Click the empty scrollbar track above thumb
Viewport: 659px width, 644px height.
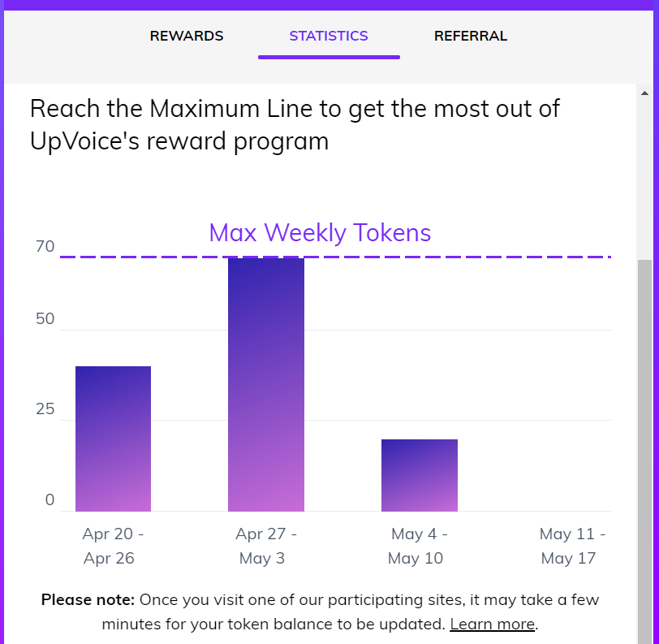pyautogui.click(x=644, y=179)
